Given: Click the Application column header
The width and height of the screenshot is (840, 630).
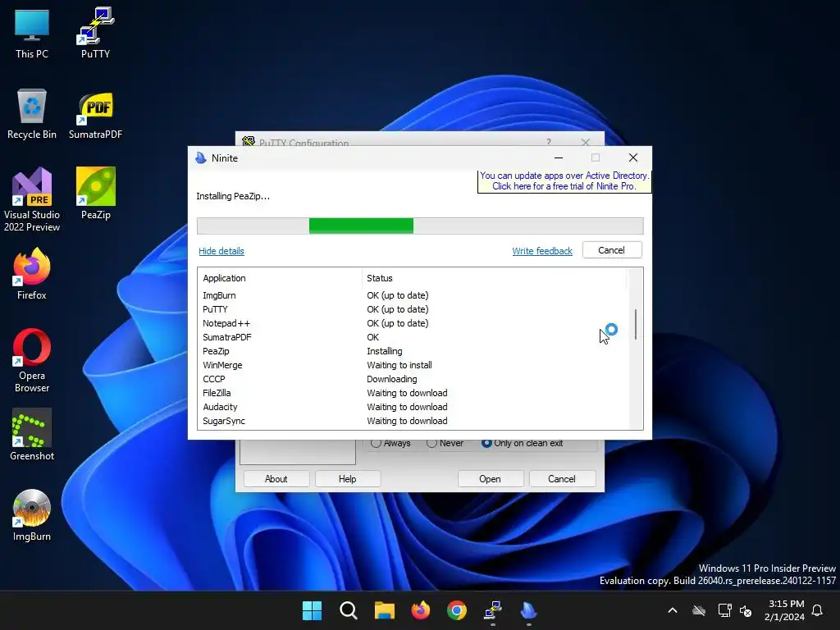Looking at the screenshot, I should 280,278.
